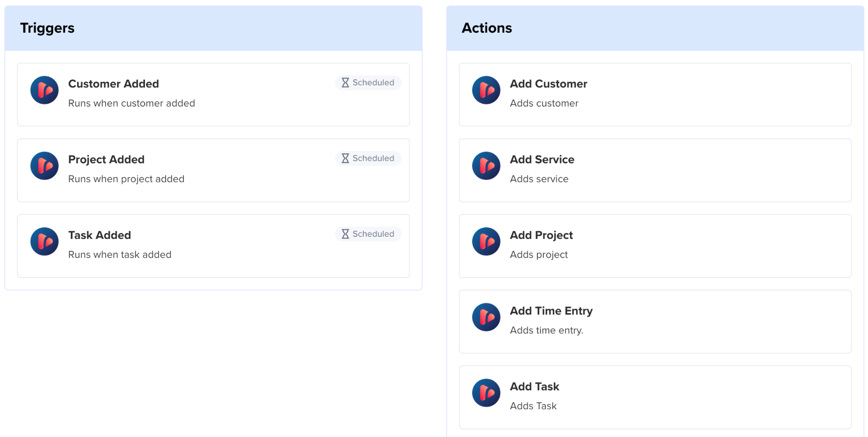The width and height of the screenshot is (868, 437).
Task: Click the Customer Added trigger app icon
Action: pyautogui.click(x=45, y=90)
